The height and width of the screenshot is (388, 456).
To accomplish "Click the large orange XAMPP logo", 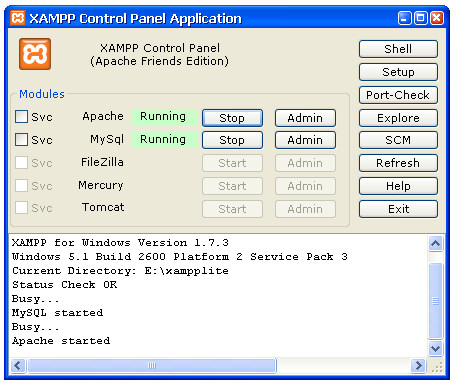I will [35, 54].
